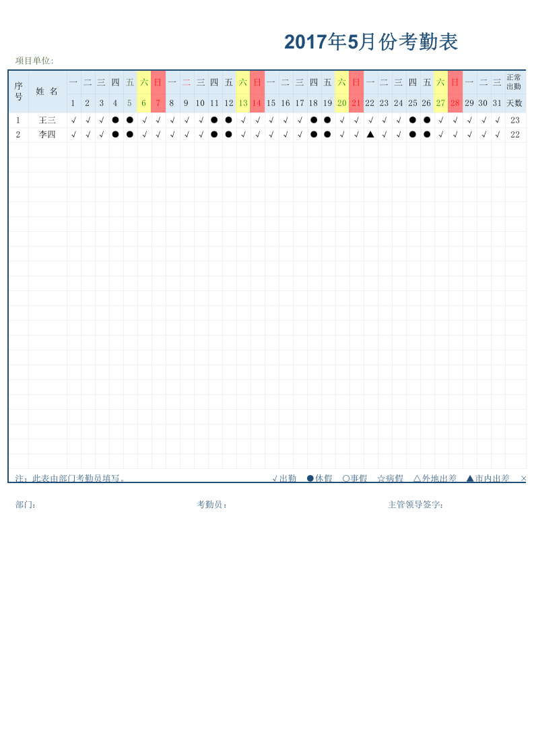Select the 正常出勤 header cell
534x756 pixels.
514,82
